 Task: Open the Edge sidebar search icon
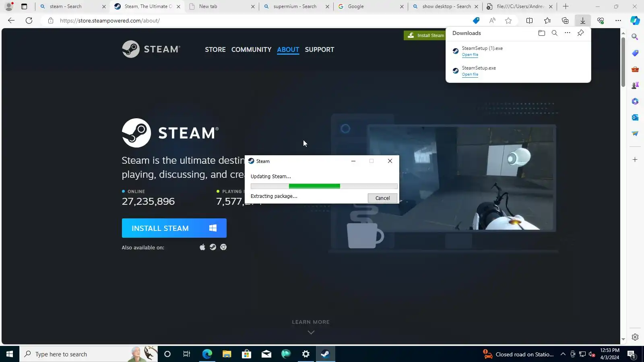click(x=635, y=37)
